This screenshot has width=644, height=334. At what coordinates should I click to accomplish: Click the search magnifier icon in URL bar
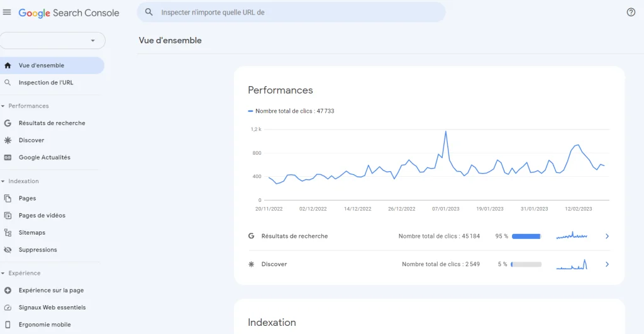(149, 13)
